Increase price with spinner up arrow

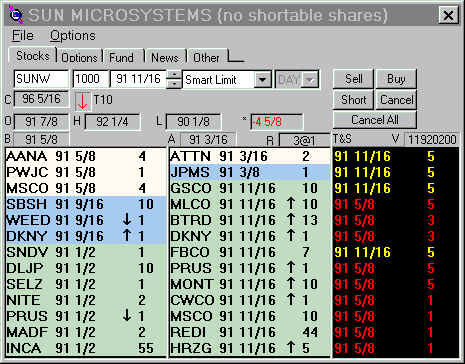(174, 74)
